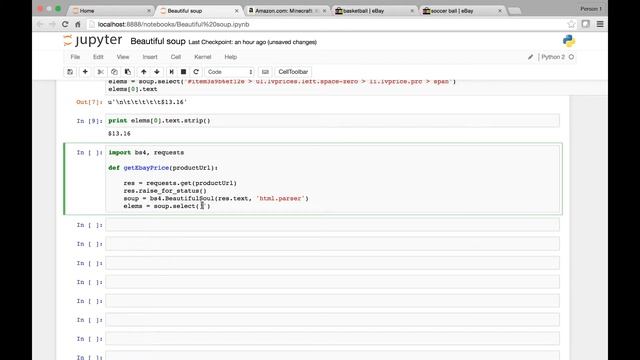Click the print elems[0].text.strip() cell
This screenshot has height=360, width=640.
tap(332, 121)
